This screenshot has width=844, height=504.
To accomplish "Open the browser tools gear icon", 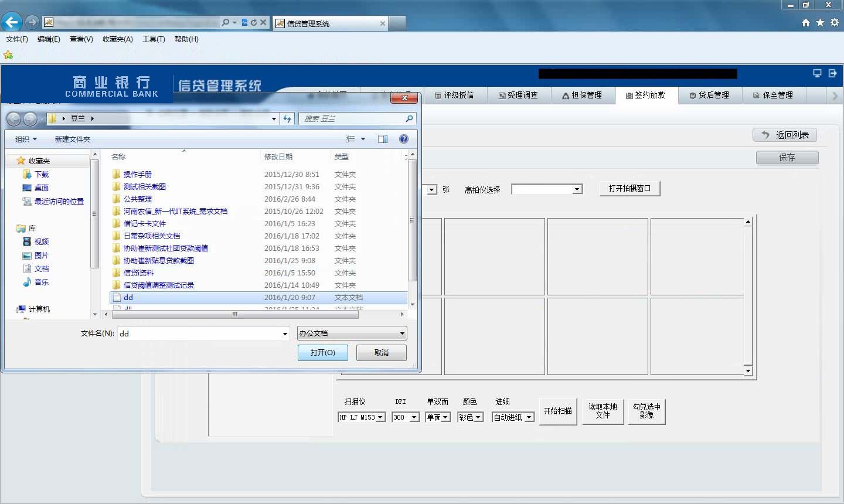I will (834, 23).
